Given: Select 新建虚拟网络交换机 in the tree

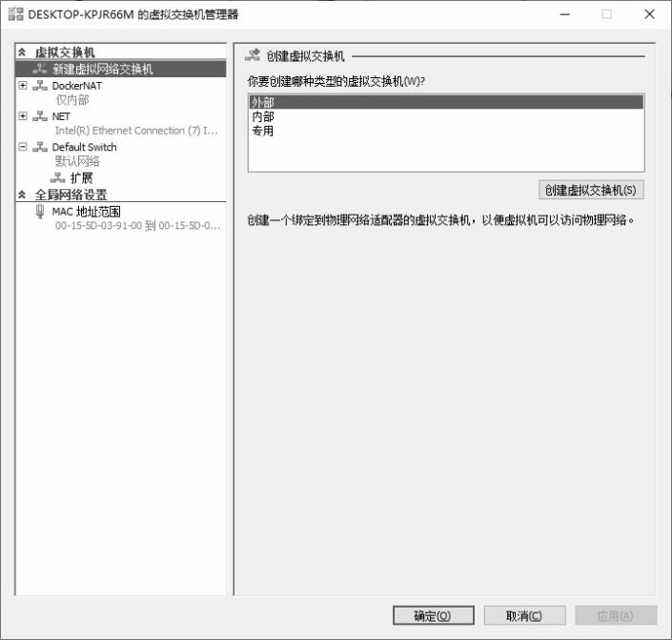Looking at the screenshot, I should point(121,69).
